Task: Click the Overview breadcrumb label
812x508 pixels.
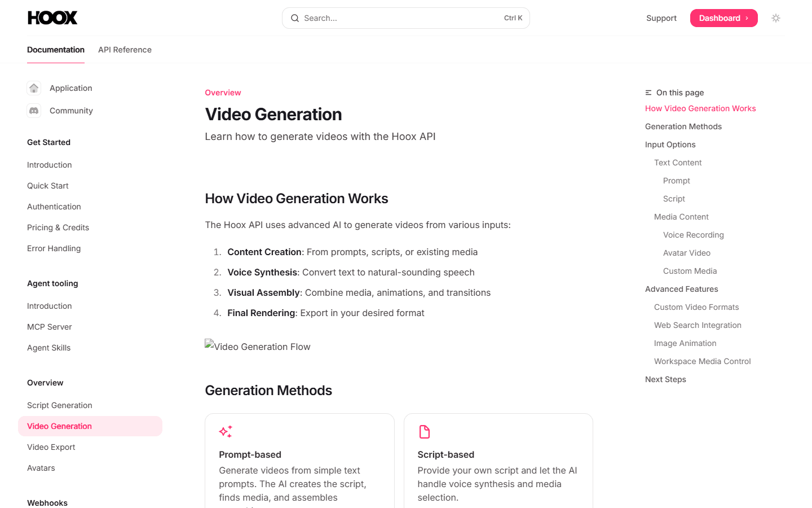Action: (x=223, y=93)
